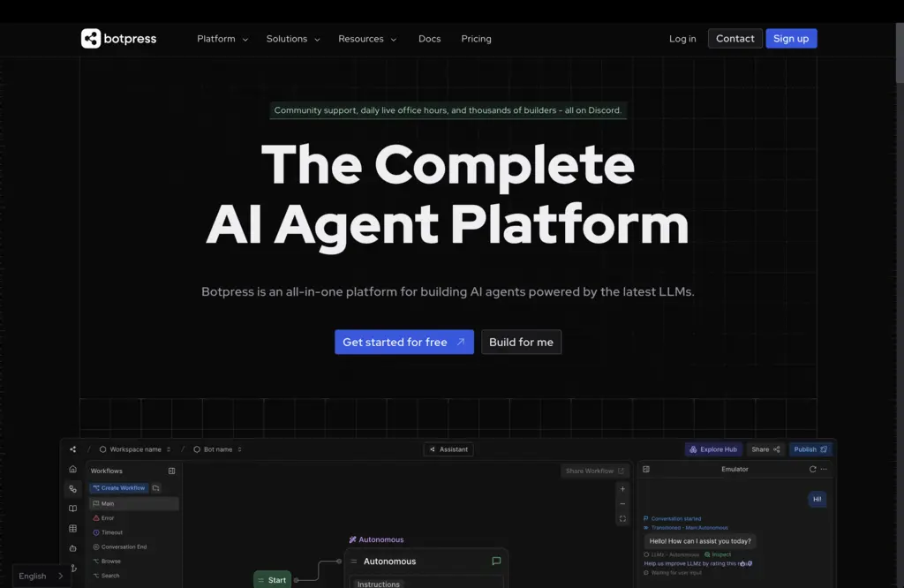Open the English language selector
Image resolution: width=904 pixels, height=588 pixels.
[x=41, y=576]
